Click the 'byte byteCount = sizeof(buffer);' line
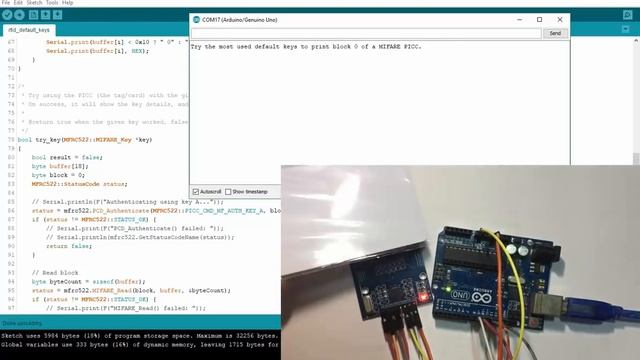Image resolution: width=640 pixels, height=360 pixels. click(89, 282)
